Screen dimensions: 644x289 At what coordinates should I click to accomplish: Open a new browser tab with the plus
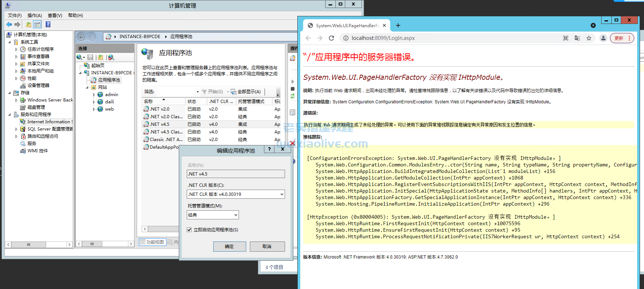click(x=398, y=25)
